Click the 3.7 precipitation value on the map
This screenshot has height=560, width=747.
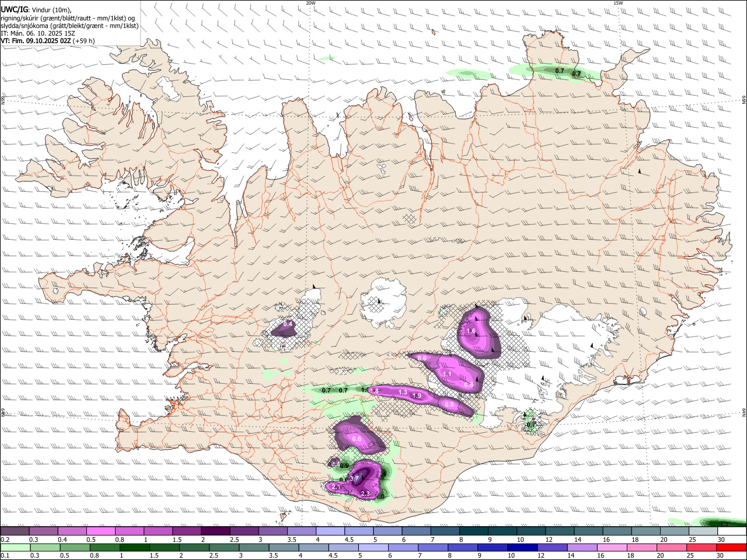[x=354, y=479]
